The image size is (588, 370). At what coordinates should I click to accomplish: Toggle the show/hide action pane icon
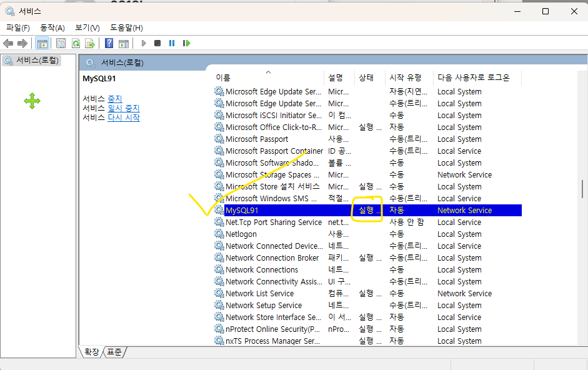pyautogui.click(x=124, y=44)
